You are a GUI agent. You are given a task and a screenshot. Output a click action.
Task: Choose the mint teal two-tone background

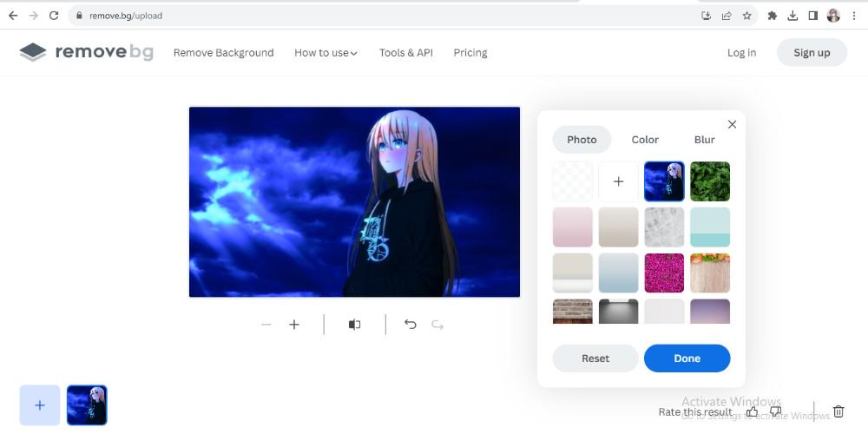click(x=710, y=227)
